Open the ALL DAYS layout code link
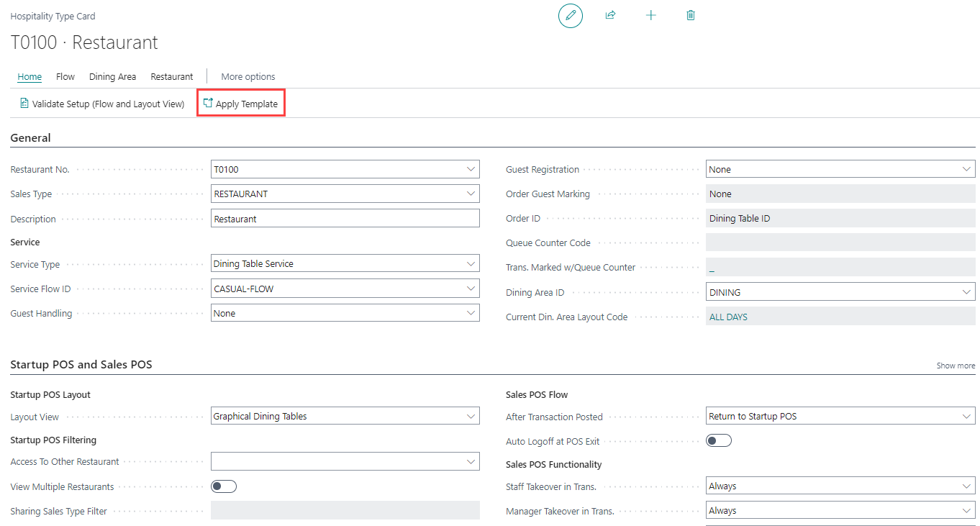The image size is (980, 526). pos(728,317)
